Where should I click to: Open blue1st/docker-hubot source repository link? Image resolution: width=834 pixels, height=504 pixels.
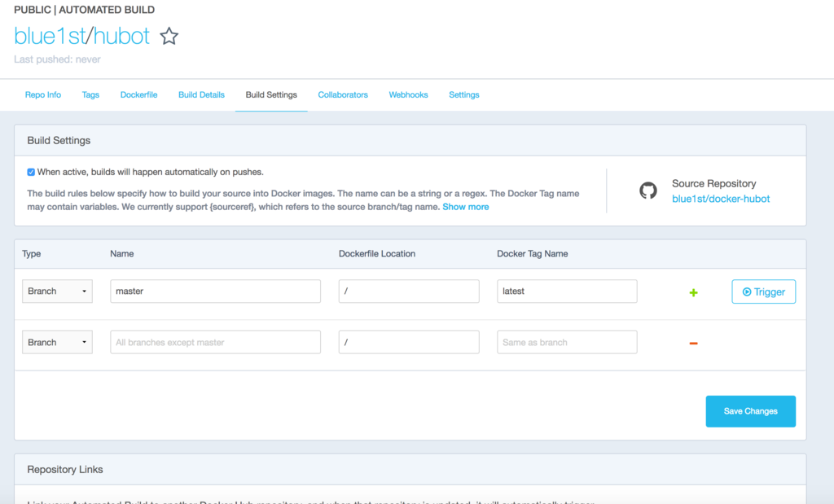pyautogui.click(x=721, y=199)
